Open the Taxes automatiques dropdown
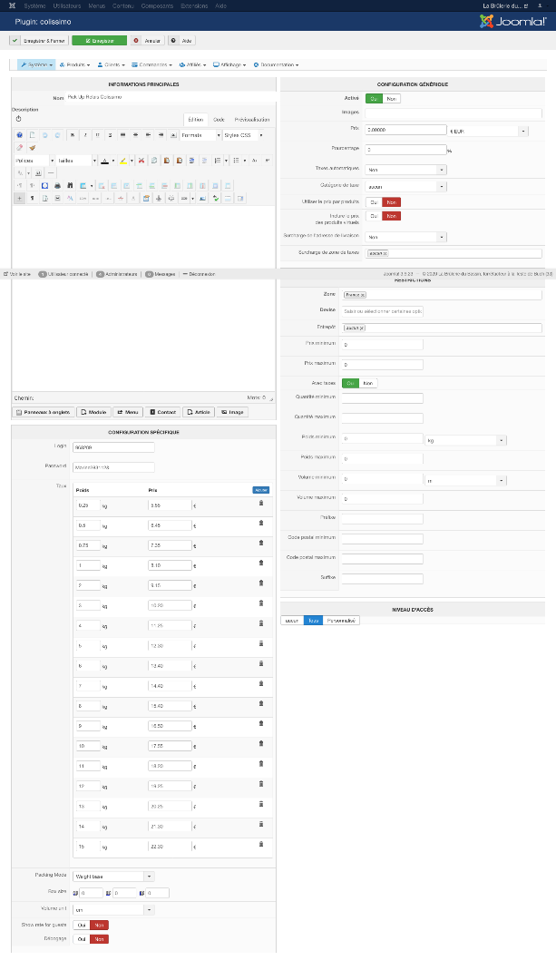556x980 pixels. [405, 170]
